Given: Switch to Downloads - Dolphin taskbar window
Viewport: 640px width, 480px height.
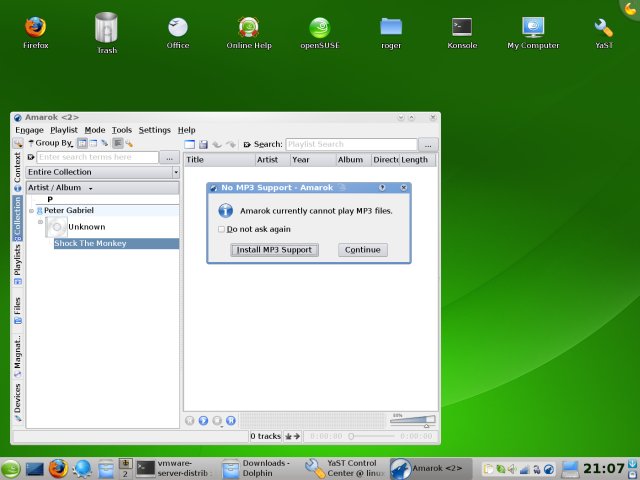Looking at the screenshot, I should click(x=260, y=468).
